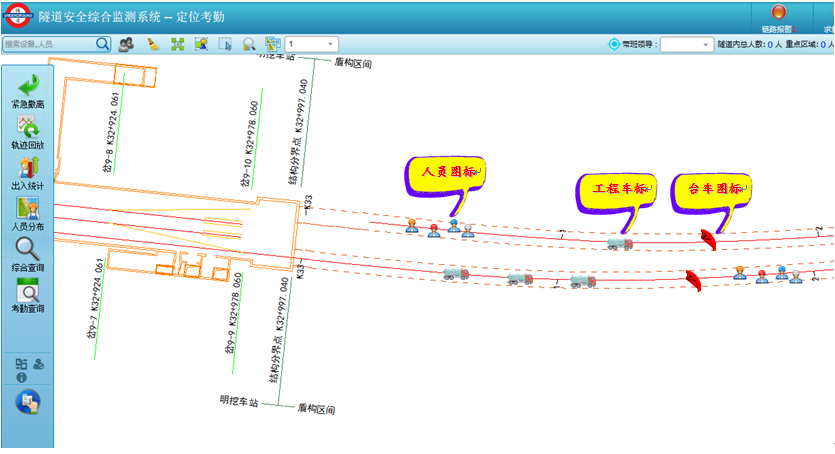Screen dimensions: 835x454
Task: Click the 紧急撤离 emergency evacuation icon
Action: 27,90
